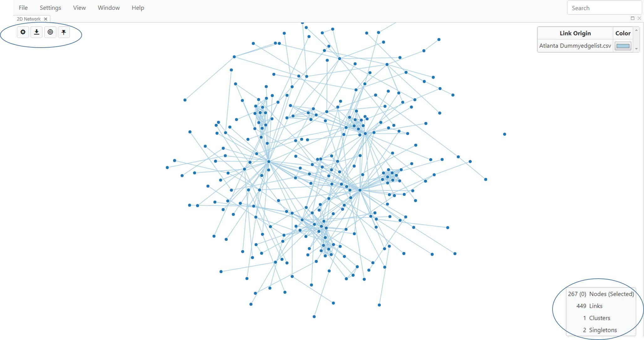Click the network settings gear icon

coord(23,32)
